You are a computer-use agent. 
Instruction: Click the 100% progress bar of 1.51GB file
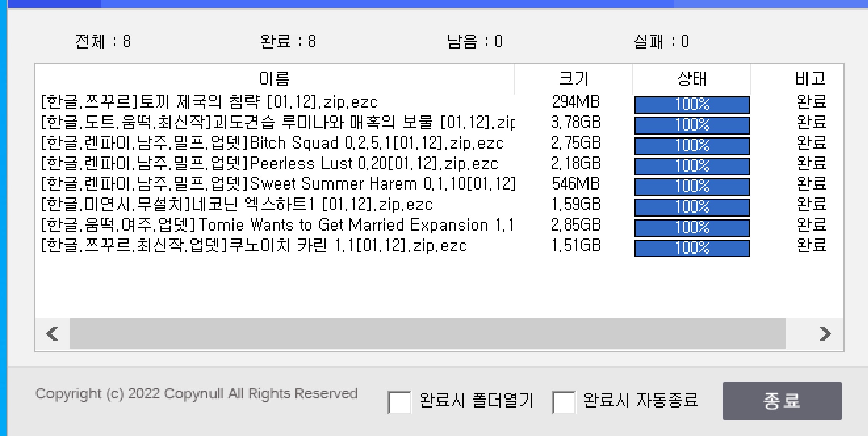[x=692, y=248]
